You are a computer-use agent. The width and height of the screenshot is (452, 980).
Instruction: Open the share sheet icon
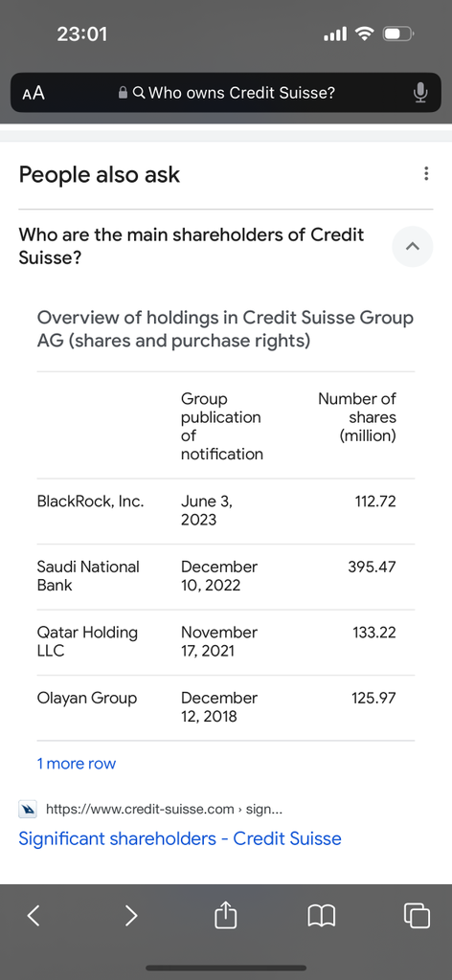pyautogui.click(x=226, y=916)
